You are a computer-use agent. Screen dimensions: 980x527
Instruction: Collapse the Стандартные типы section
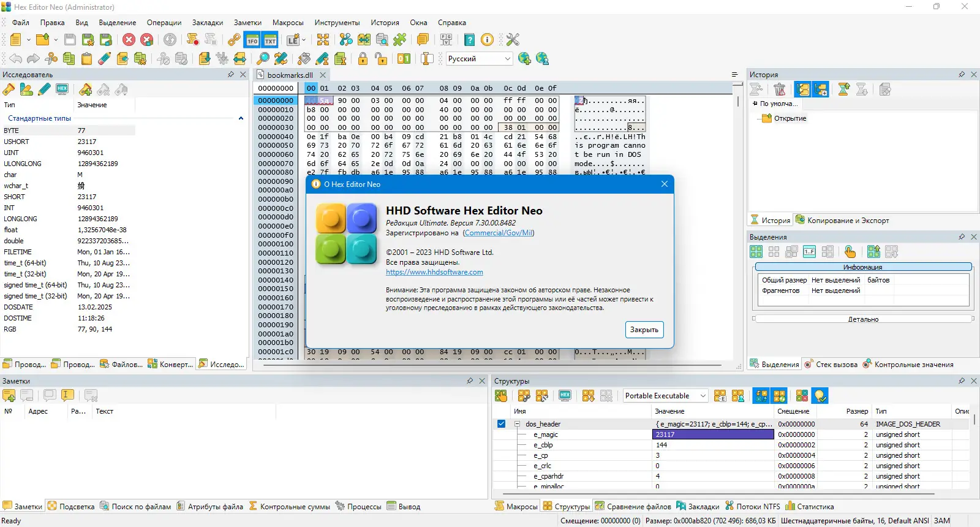tap(241, 118)
